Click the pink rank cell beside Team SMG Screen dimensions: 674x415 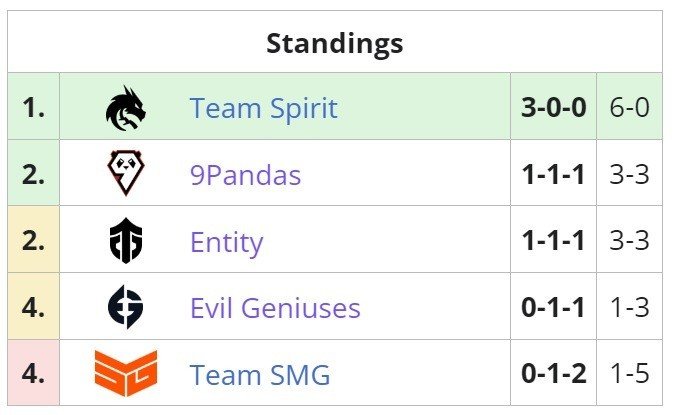click(34, 372)
